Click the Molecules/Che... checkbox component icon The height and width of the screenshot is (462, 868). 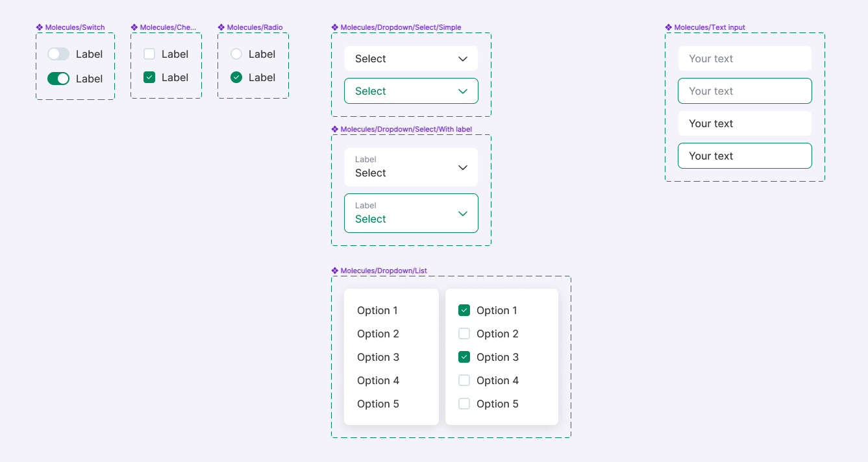click(134, 27)
